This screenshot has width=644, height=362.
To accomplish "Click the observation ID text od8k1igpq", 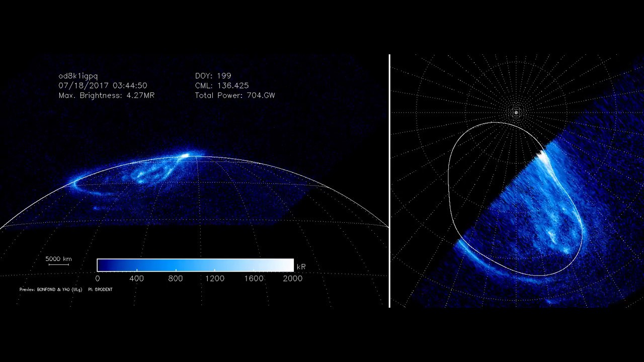I will pos(78,76).
